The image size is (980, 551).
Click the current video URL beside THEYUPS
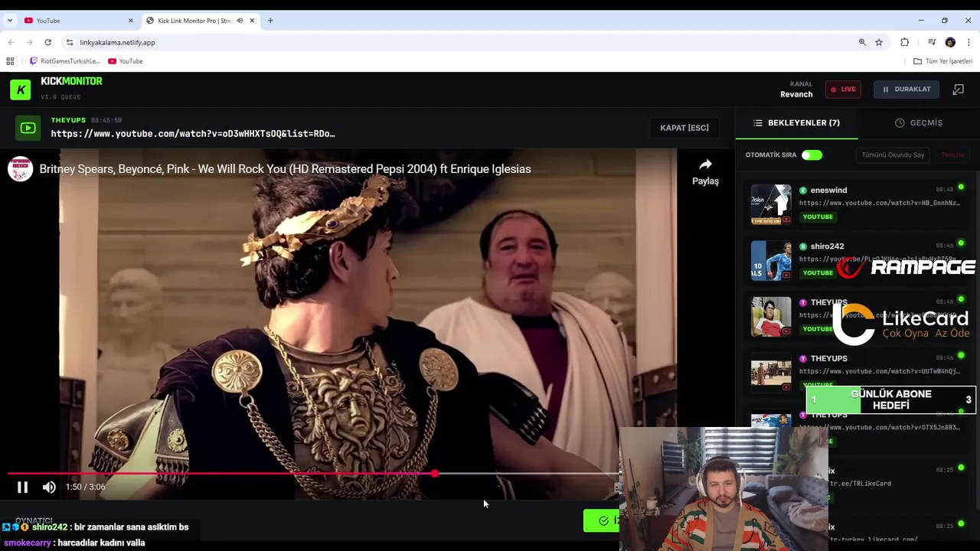(193, 134)
